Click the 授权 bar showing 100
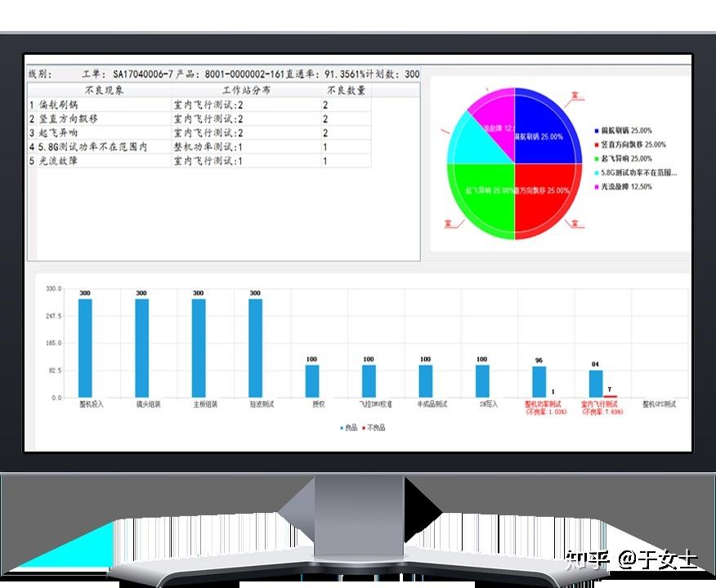The height and width of the screenshot is (588, 716). coord(312,381)
